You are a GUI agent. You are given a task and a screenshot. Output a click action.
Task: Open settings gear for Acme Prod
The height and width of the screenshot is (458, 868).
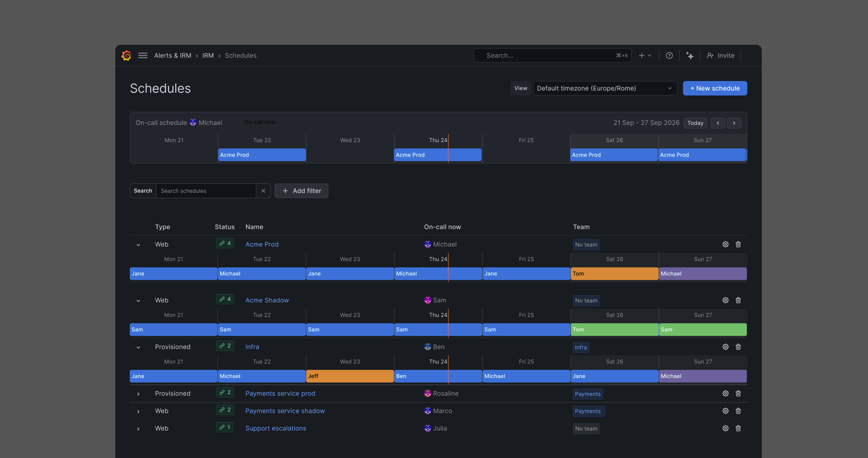pos(726,244)
